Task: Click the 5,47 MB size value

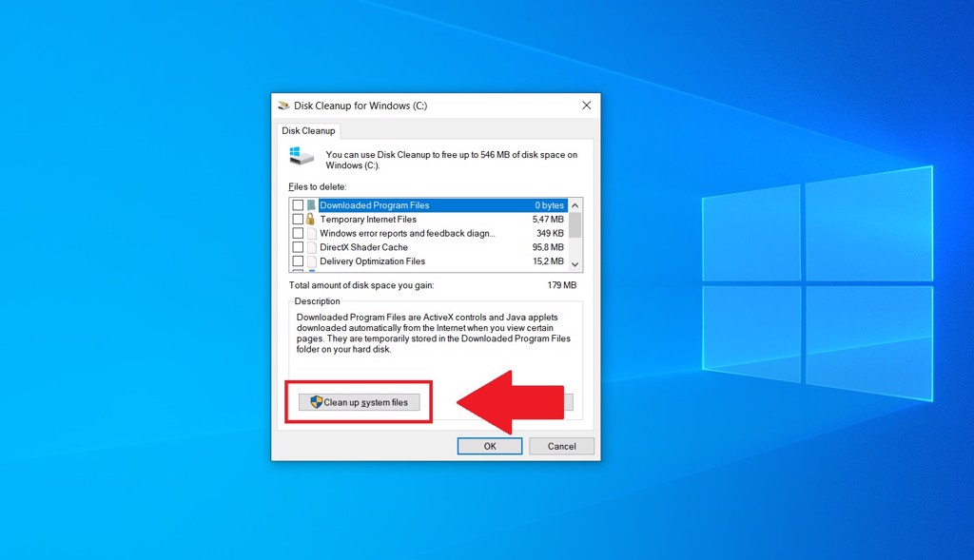Action: coord(548,220)
